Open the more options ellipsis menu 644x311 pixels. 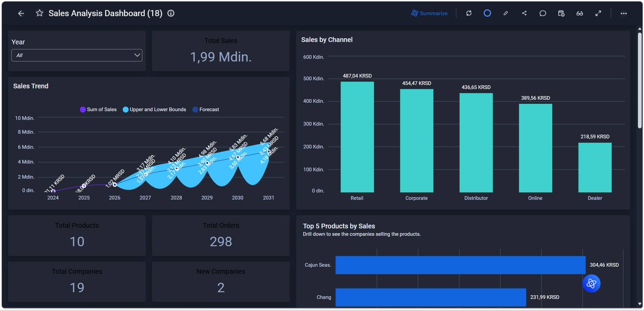click(x=624, y=13)
